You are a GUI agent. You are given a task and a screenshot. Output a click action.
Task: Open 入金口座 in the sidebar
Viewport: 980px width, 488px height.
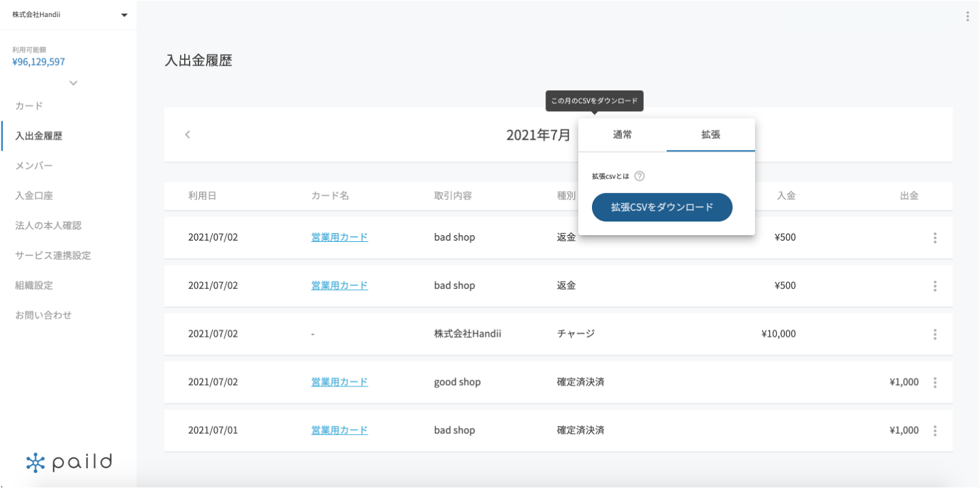pyautogui.click(x=34, y=196)
